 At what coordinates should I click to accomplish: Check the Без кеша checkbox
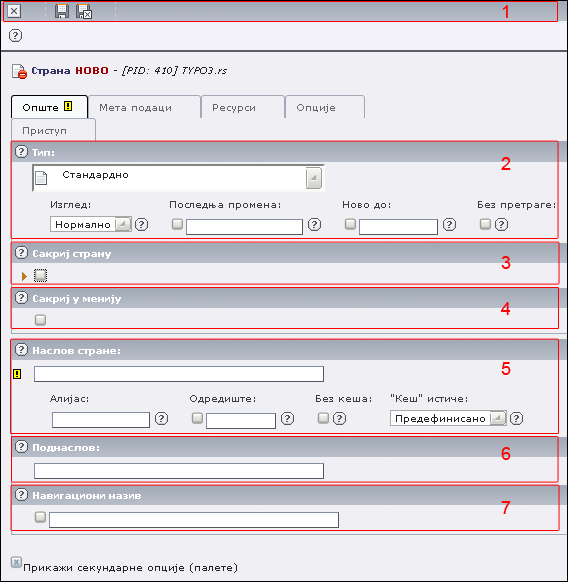pyautogui.click(x=323, y=418)
